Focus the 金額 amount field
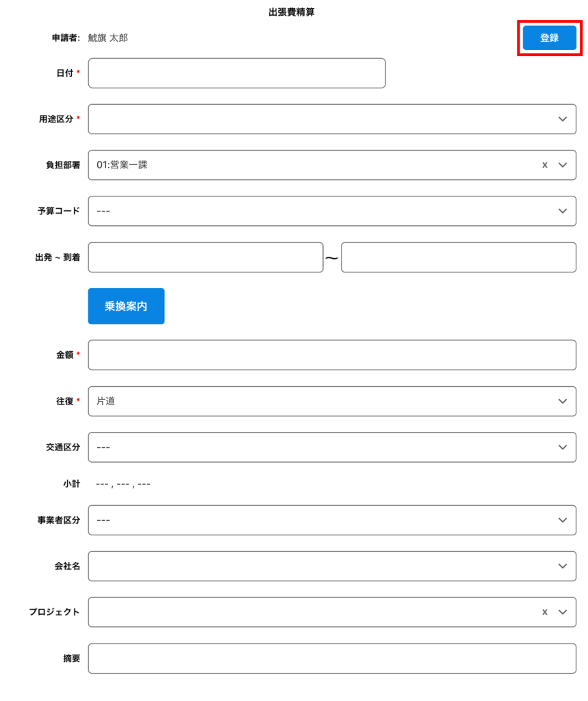 click(332, 355)
